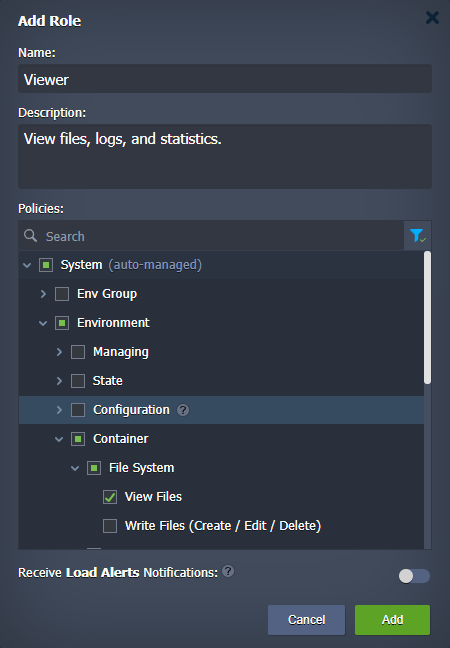The height and width of the screenshot is (648, 450).
Task: Expand the State policies group
Action: pos(59,381)
